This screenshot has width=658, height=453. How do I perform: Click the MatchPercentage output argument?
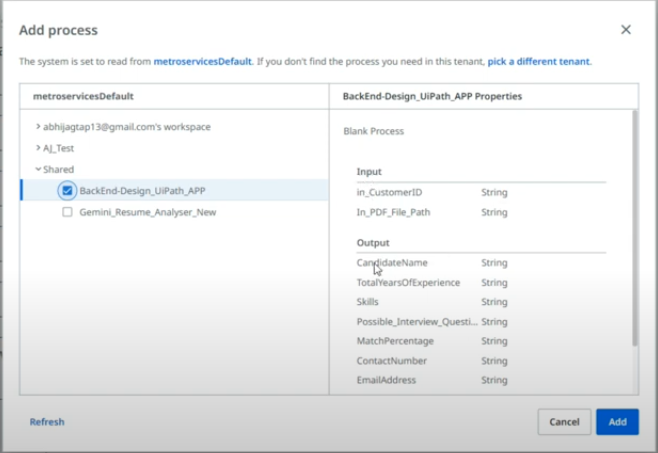[395, 341]
